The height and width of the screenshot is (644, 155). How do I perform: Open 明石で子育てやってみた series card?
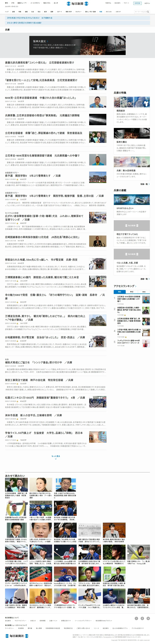pyautogui.click(x=132, y=233)
